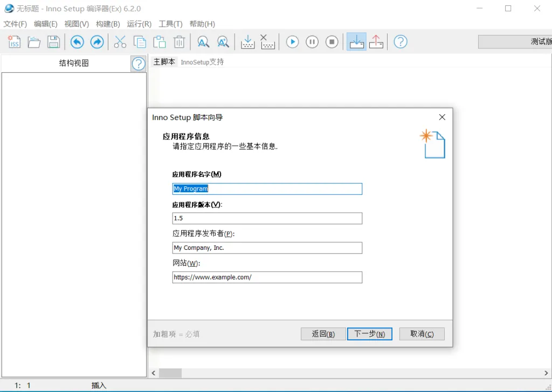Click the undo arrow icon
The image size is (552, 392).
click(77, 42)
